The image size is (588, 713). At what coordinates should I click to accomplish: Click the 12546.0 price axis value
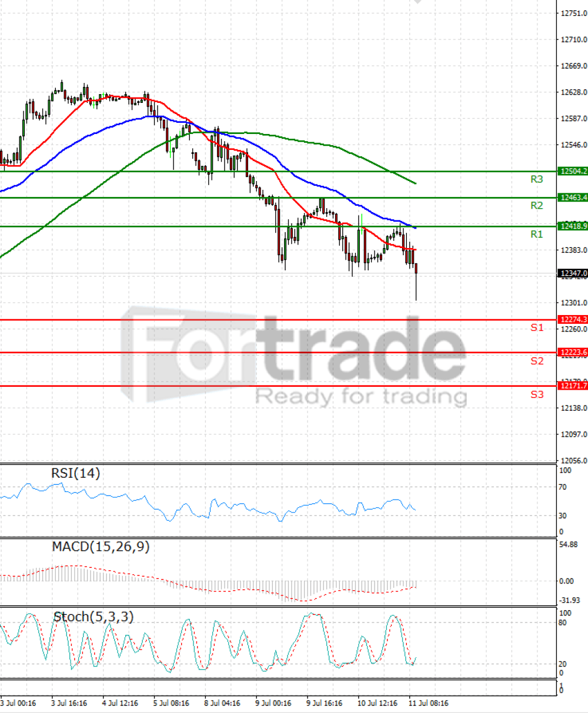(x=574, y=145)
